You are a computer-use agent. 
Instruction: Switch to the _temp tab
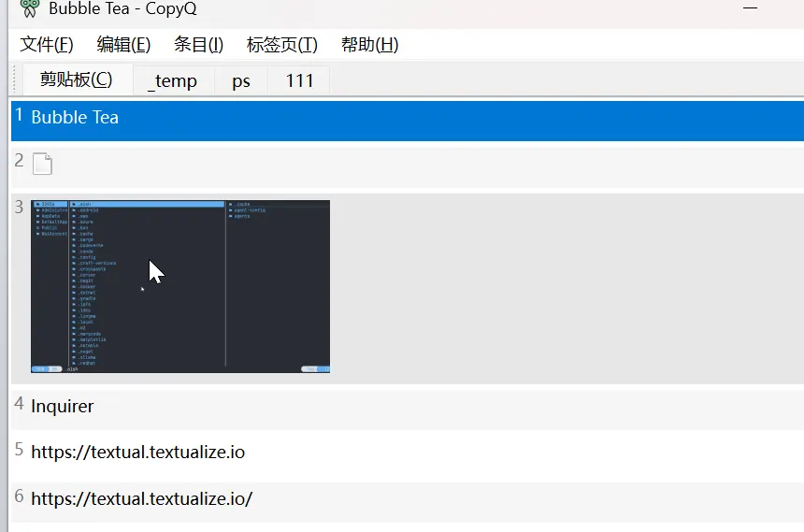[x=173, y=80]
